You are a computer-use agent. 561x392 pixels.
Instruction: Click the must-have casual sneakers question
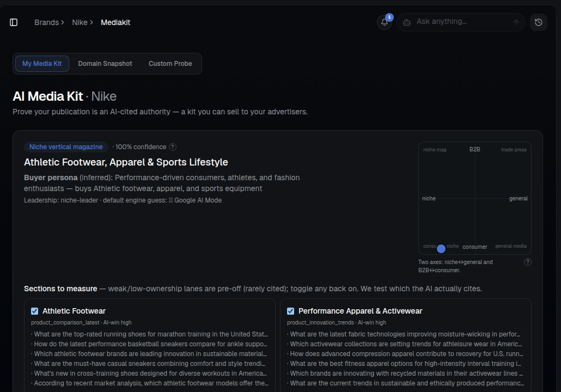150,363
